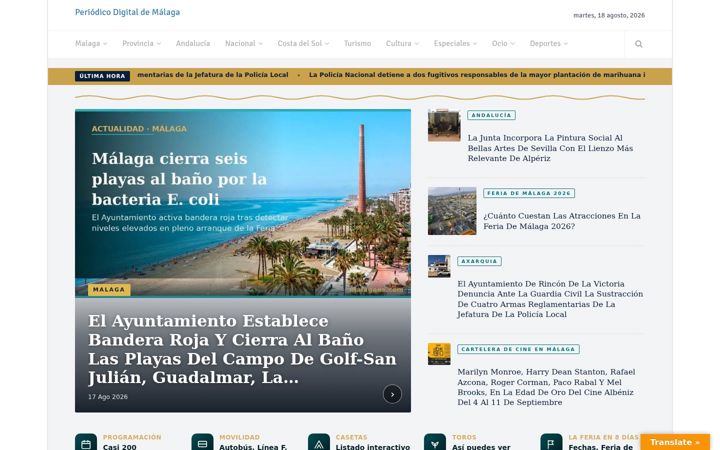Click the date martes, 18 agosto, 2026
This screenshot has width=720, height=450.
pos(609,16)
